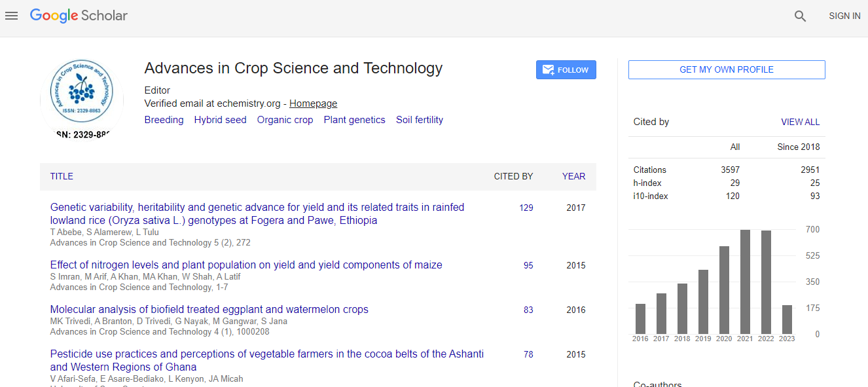Open the Homepage link
The height and width of the screenshot is (387, 868).
tap(313, 103)
